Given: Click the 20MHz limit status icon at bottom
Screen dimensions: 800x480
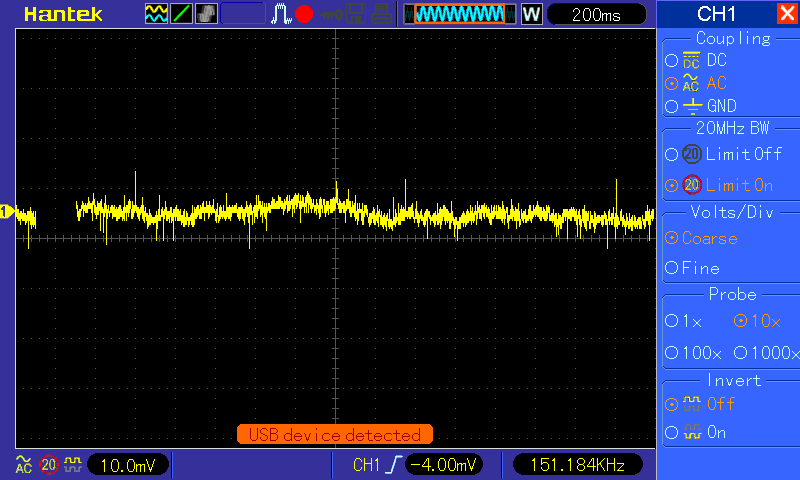Looking at the screenshot, I should coord(49,465).
